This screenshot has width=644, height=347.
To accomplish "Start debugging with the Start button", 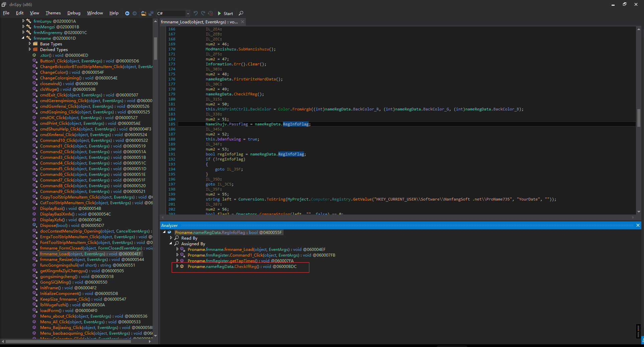I will tap(225, 13).
